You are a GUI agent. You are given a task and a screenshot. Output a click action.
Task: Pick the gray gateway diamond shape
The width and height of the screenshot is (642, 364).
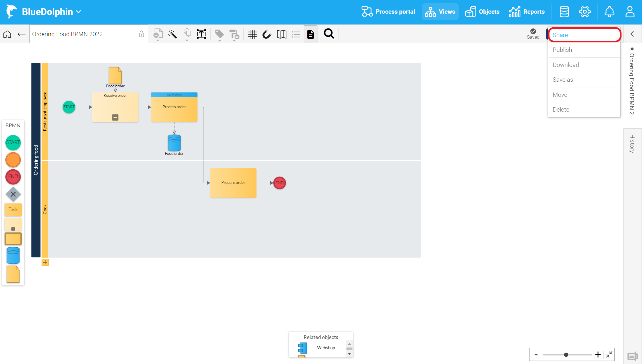[x=13, y=194]
